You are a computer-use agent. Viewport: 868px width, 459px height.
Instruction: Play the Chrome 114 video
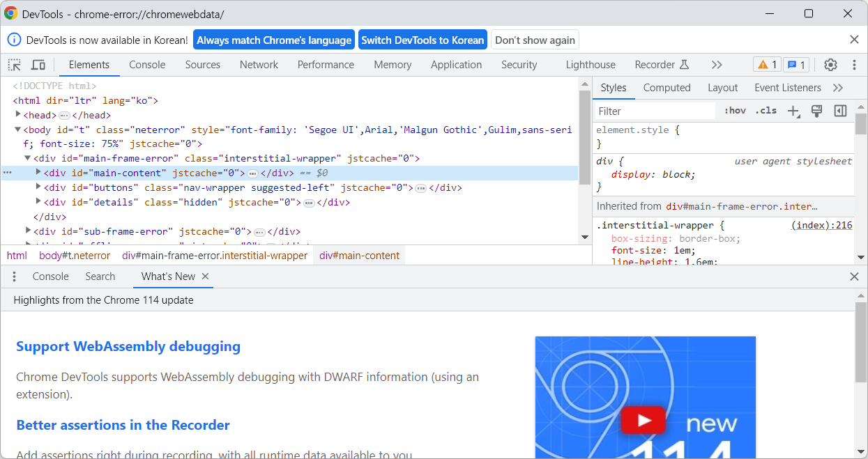click(x=644, y=420)
